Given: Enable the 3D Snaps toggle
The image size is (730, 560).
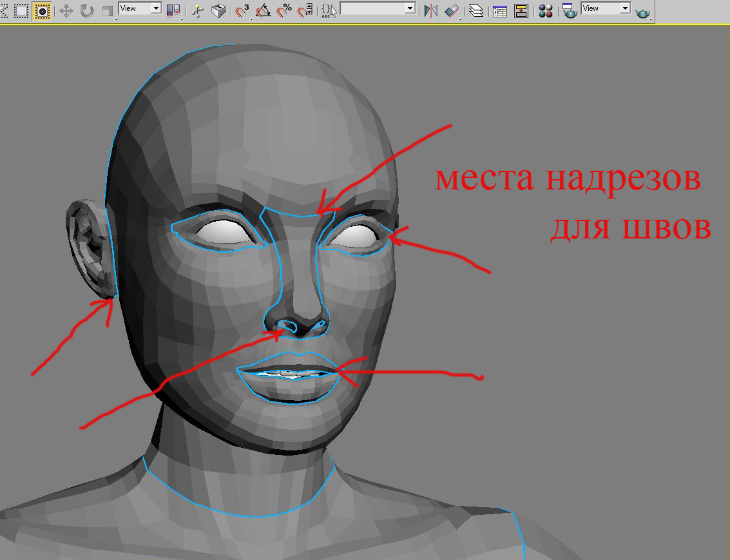Looking at the screenshot, I should [x=242, y=11].
